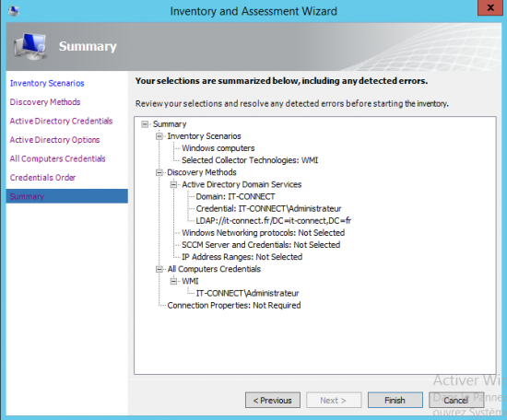Image resolution: width=507 pixels, height=420 pixels.
Task: Click the Previous button
Action: [273, 401]
